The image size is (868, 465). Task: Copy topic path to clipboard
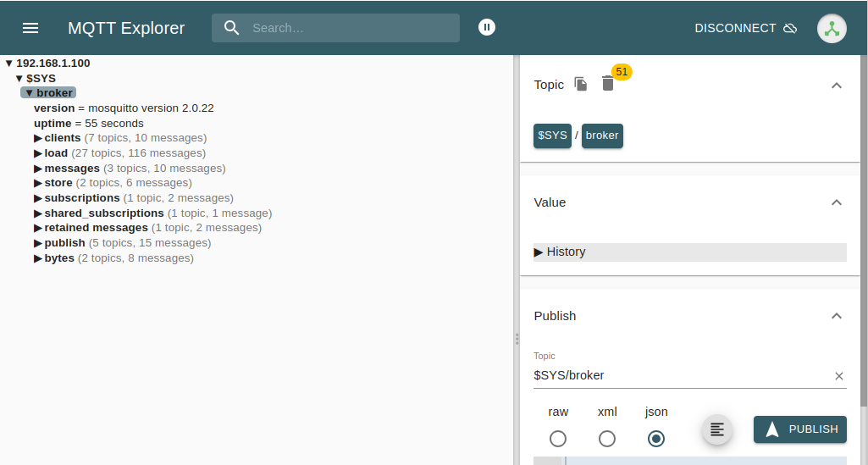point(580,84)
